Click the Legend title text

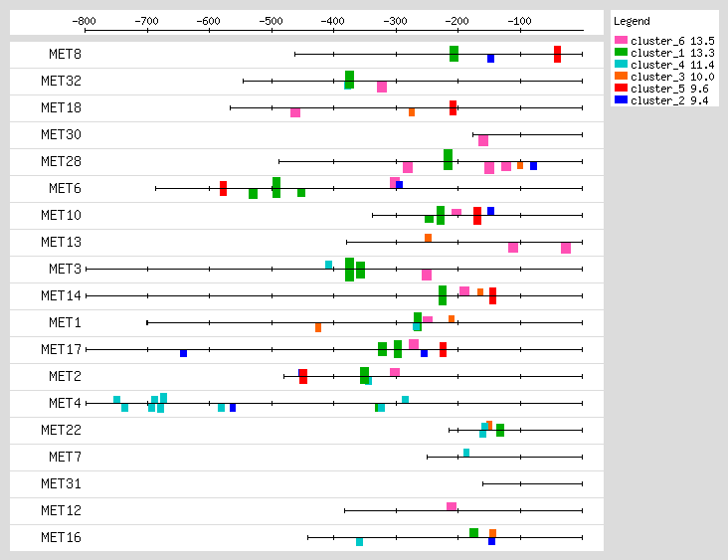pyautogui.click(x=632, y=21)
